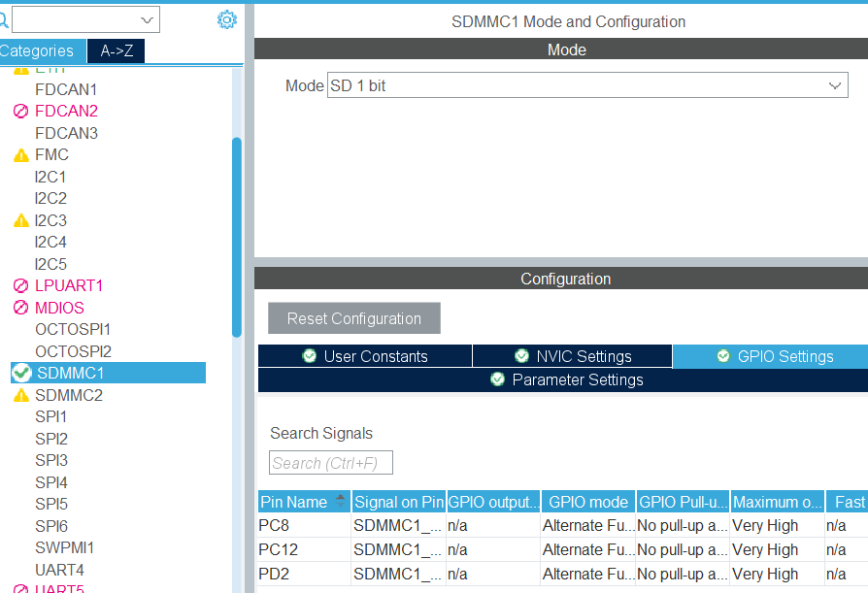Click the red restricted icon beside MDIOS
This screenshot has width=868, height=593.
(20, 307)
